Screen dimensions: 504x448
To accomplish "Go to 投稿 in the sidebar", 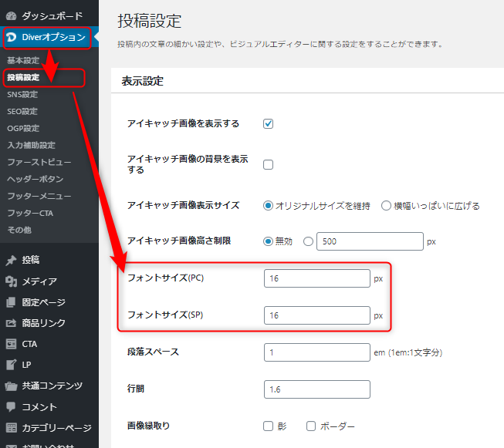I will tap(31, 260).
